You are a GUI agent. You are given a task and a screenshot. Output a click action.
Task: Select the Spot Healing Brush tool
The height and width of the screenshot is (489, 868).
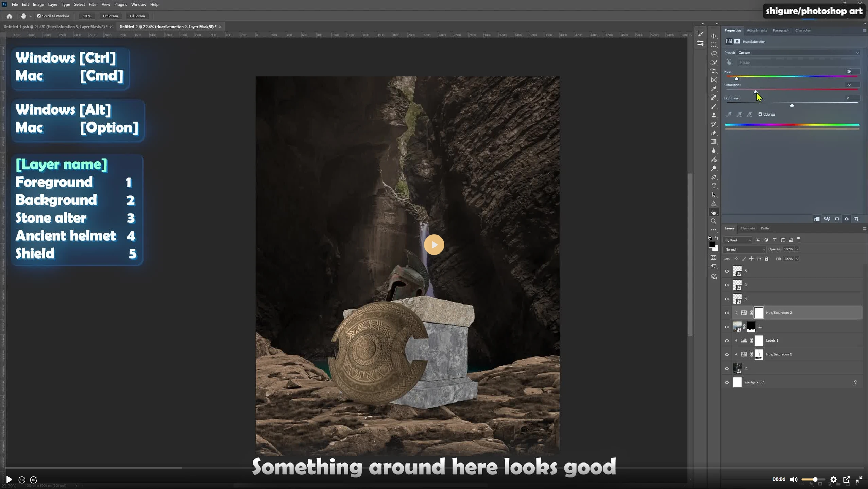[x=714, y=98]
